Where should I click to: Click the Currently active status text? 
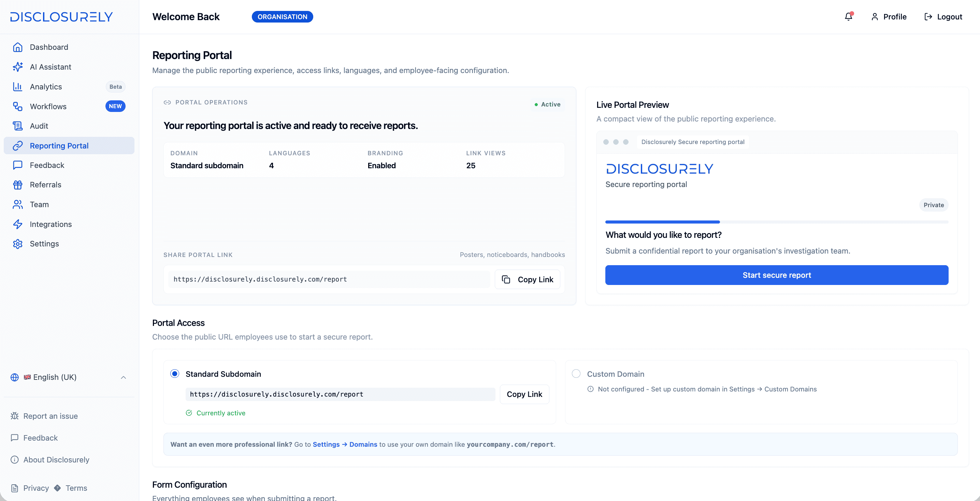pos(221,413)
